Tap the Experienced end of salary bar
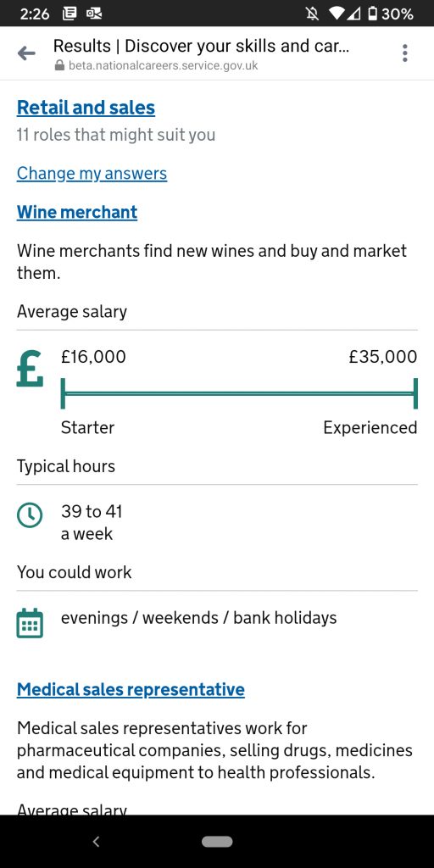 (x=415, y=393)
